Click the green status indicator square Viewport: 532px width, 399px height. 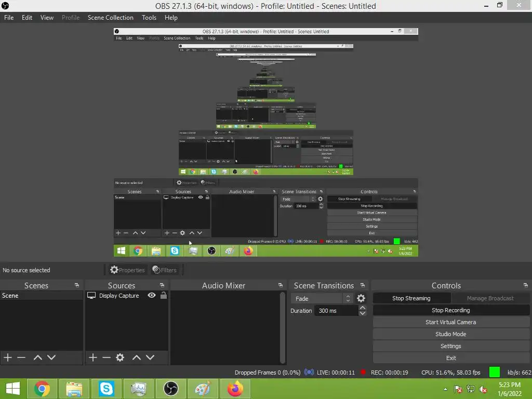495,372
